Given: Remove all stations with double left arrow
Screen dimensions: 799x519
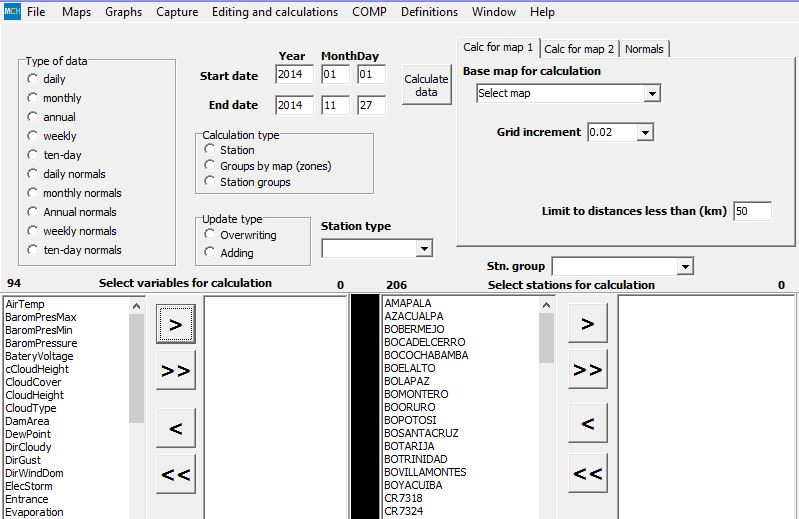Looking at the screenshot, I should [587, 473].
